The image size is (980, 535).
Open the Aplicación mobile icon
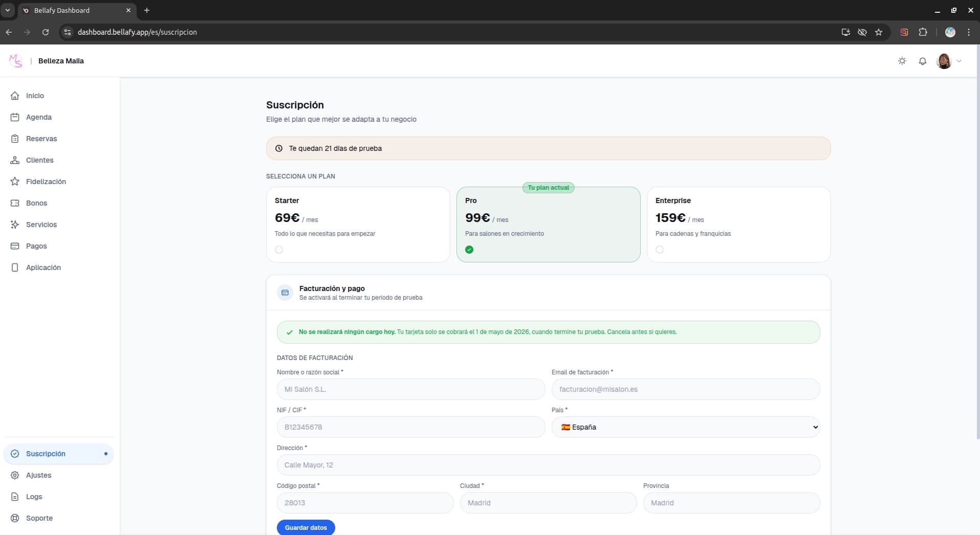pyautogui.click(x=14, y=267)
